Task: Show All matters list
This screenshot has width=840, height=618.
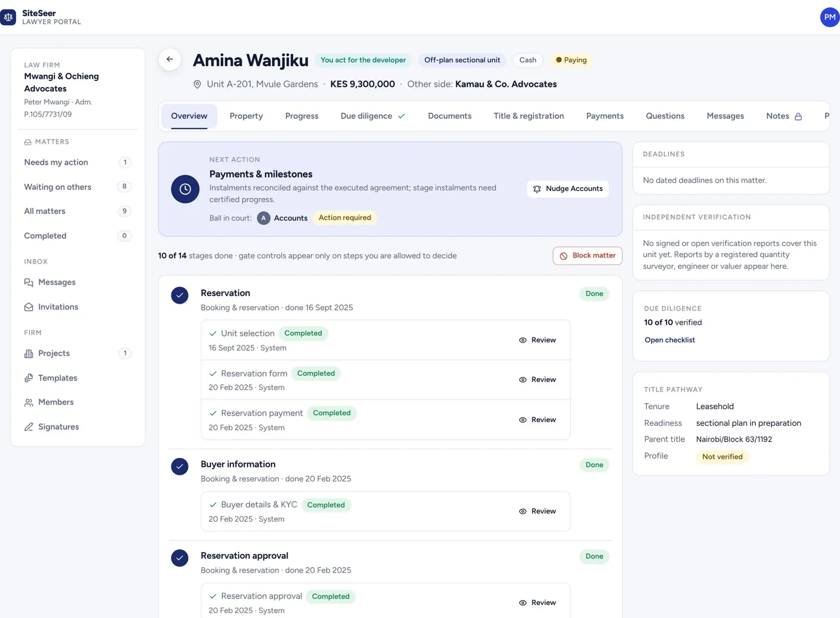Action: [x=78, y=211]
